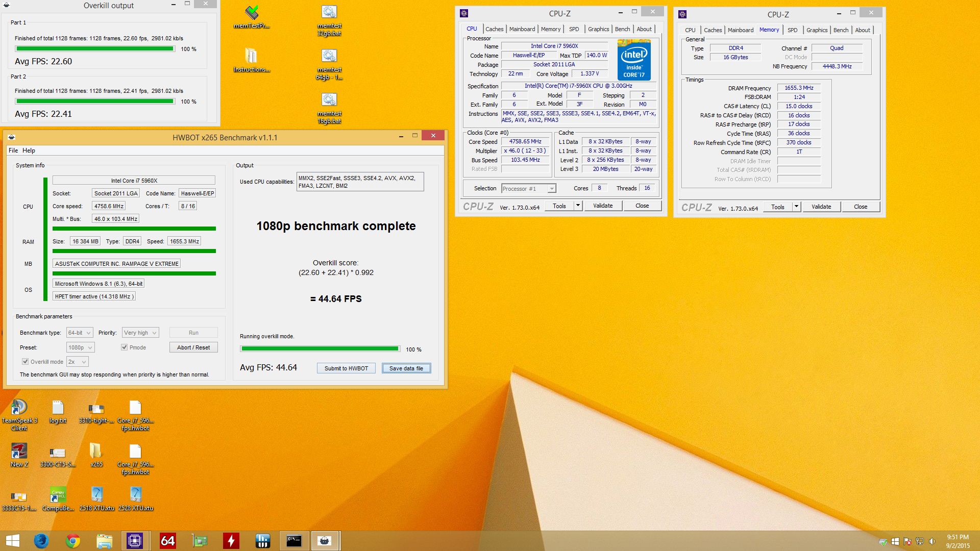Open File Explorer from the taskbar

coord(104,541)
